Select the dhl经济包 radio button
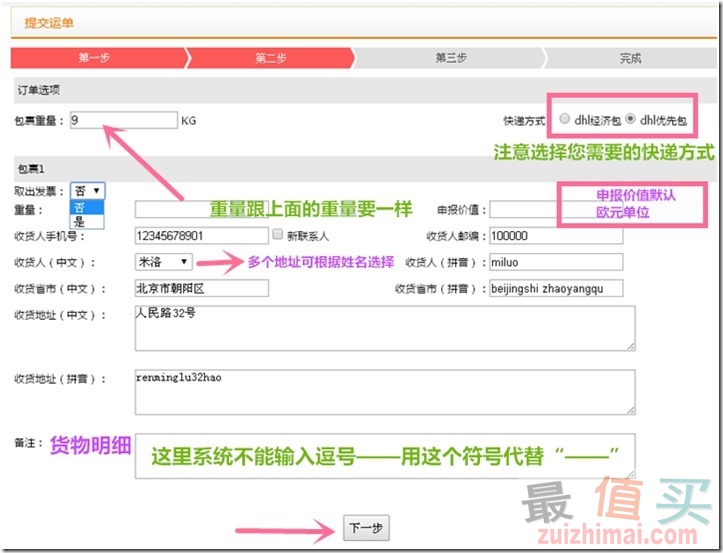723x553 pixels. coord(564,119)
